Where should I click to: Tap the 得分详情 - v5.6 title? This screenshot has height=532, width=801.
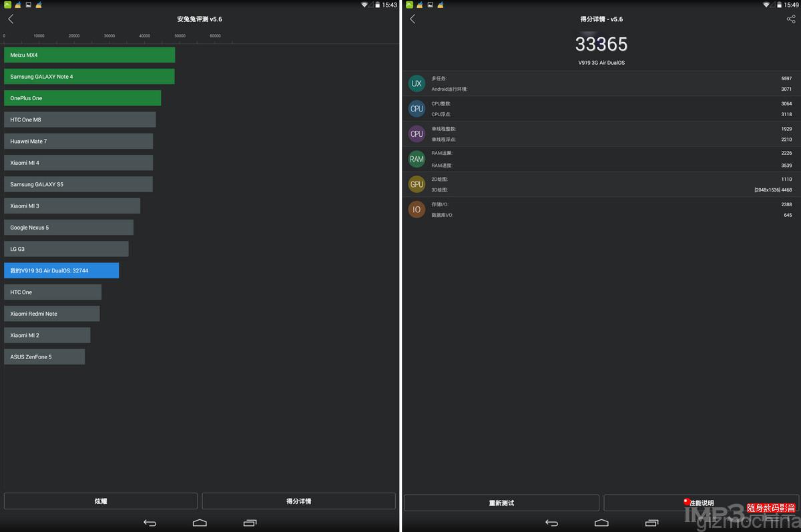(x=601, y=19)
